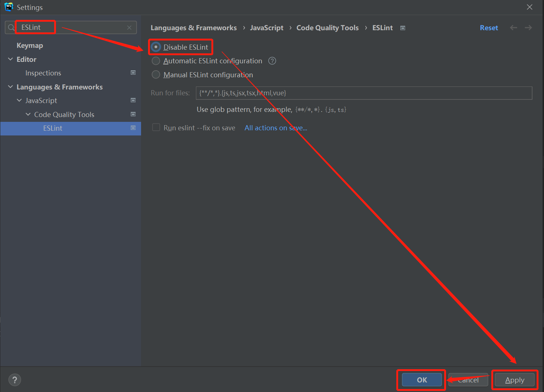Choose Manual ESLint configuration

pos(156,74)
